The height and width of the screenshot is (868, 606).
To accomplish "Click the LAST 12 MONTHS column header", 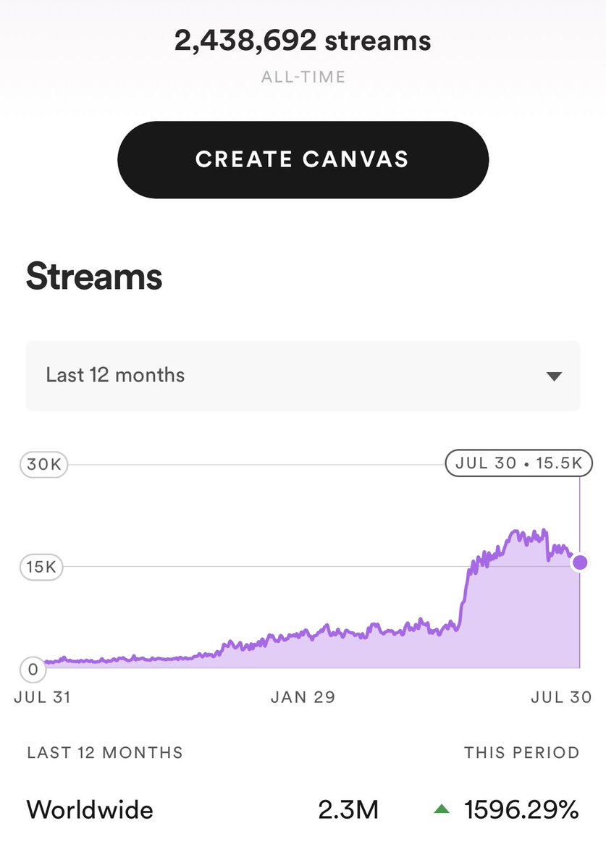I will pyautogui.click(x=105, y=753).
